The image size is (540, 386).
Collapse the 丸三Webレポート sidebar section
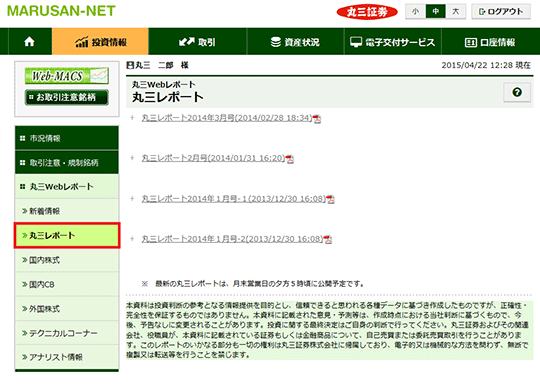tap(67, 186)
